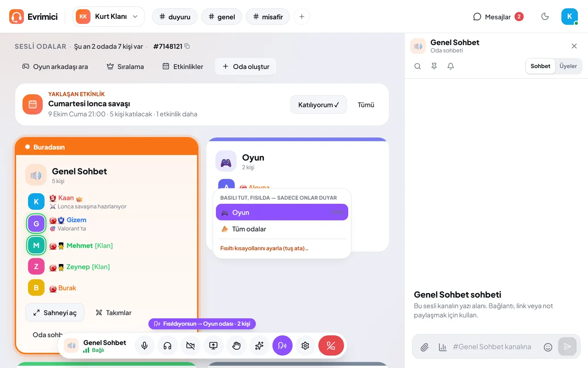Attach a file to message
Image resolution: width=588 pixels, height=368 pixels.
click(425, 347)
